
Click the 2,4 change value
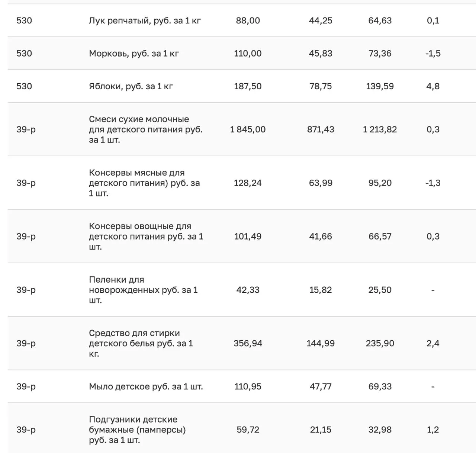tap(433, 343)
